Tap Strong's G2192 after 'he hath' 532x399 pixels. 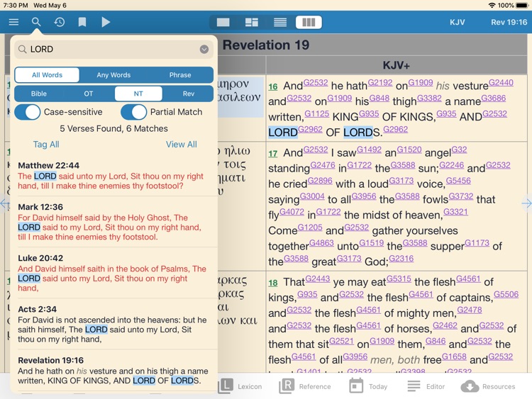[x=380, y=83]
